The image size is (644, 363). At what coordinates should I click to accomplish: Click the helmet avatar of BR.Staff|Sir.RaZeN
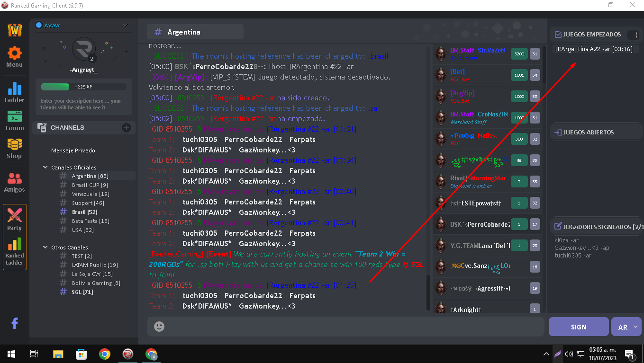441,54
